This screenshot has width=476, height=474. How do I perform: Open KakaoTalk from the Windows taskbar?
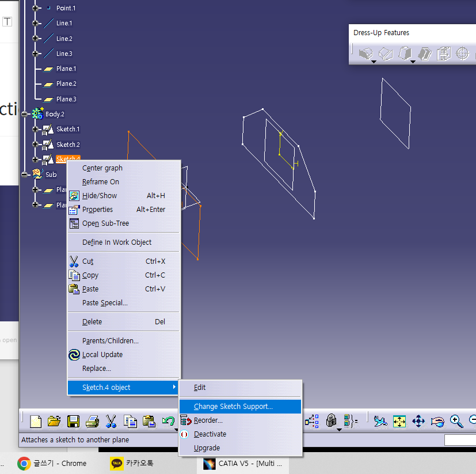coord(132,464)
